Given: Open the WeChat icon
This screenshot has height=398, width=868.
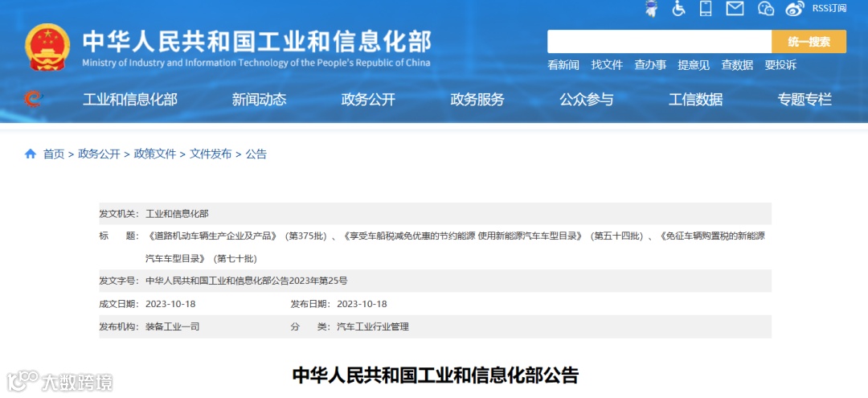Looking at the screenshot, I should tap(765, 8).
